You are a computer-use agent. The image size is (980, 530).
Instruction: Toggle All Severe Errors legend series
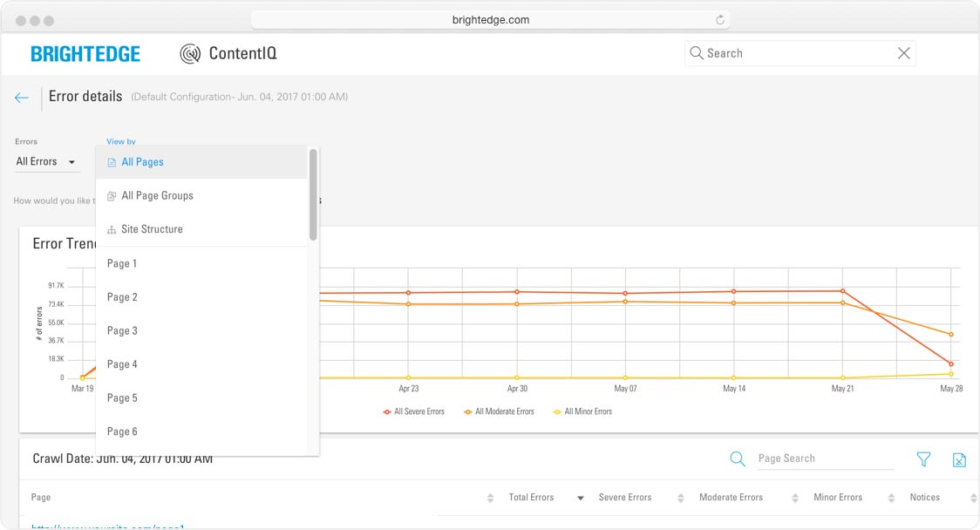pos(414,411)
